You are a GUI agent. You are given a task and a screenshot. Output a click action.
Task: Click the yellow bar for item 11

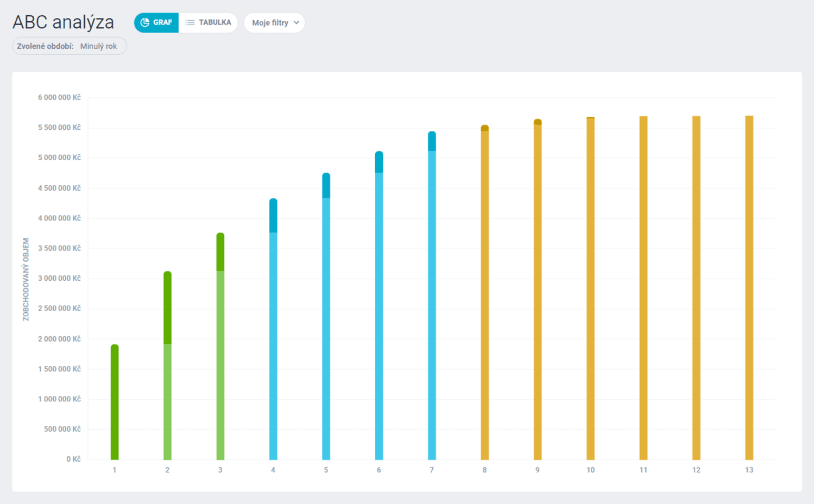click(x=643, y=288)
